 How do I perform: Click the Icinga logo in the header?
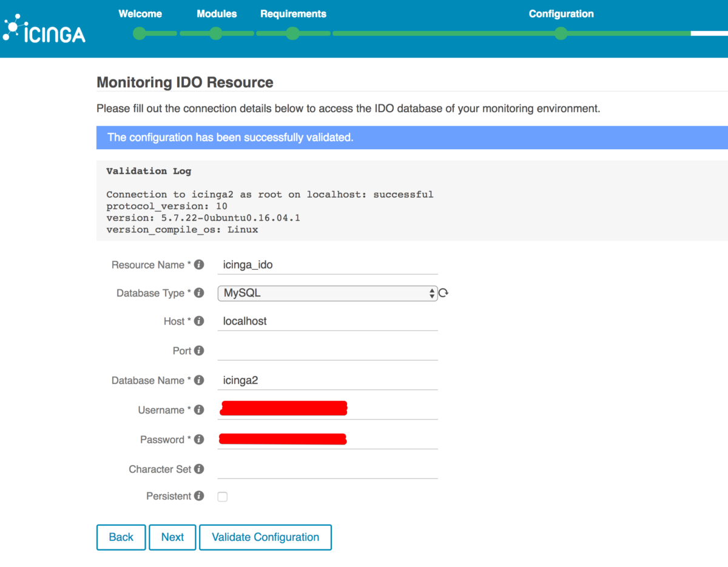point(44,28)
